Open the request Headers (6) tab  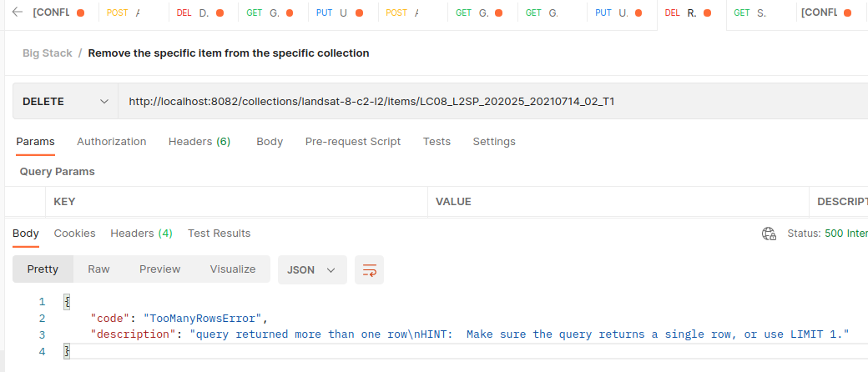coord(199,142)
